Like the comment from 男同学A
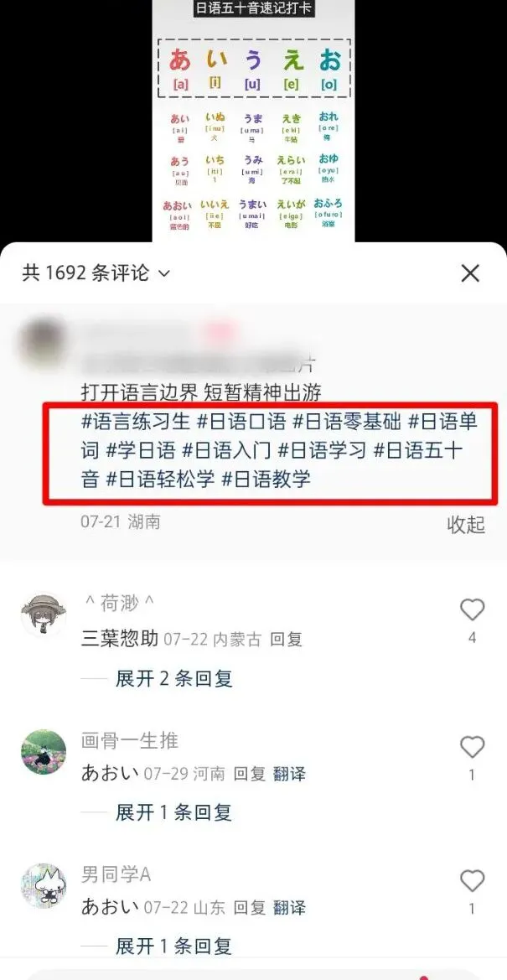 (x=472, y=880)
